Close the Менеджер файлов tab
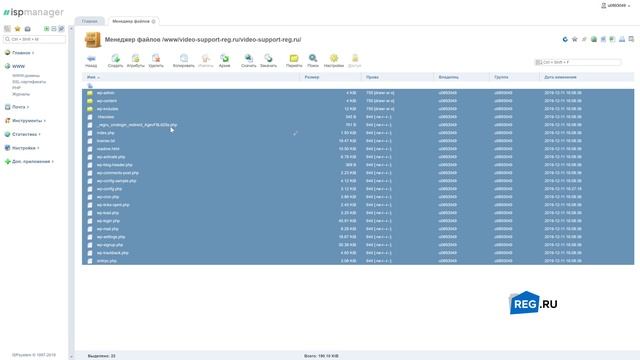The width and height of the screenshot is (640, 360). point(154,22)
